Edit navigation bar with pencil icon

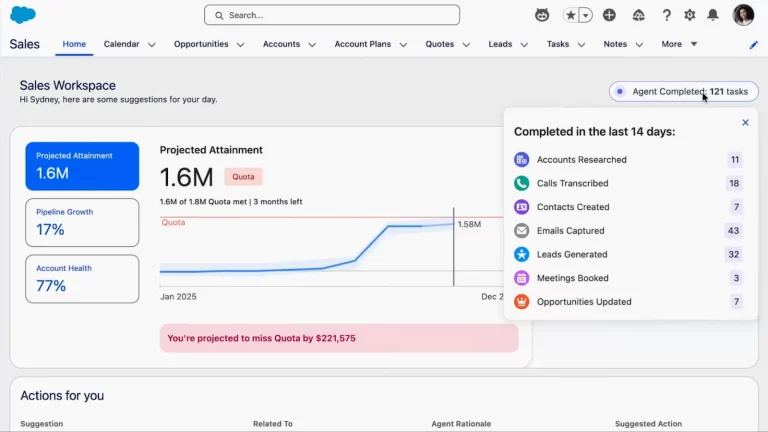pos(753,45)
